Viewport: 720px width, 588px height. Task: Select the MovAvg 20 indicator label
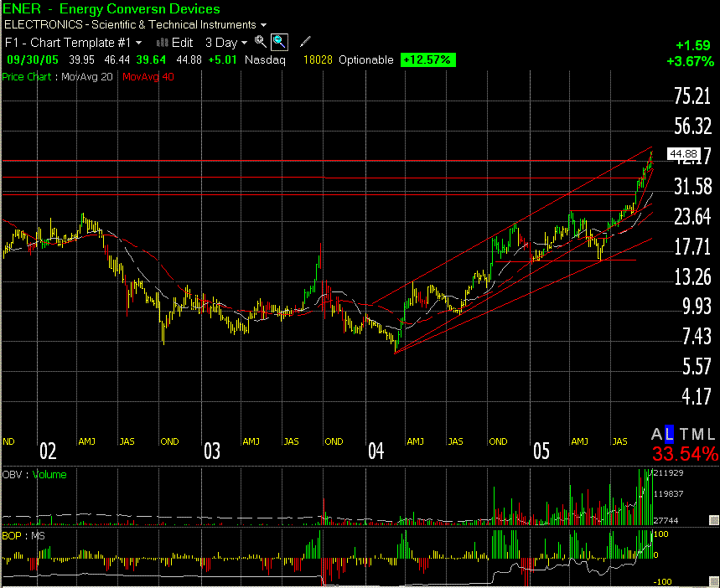pyautogui.click(x=86, y=76)
